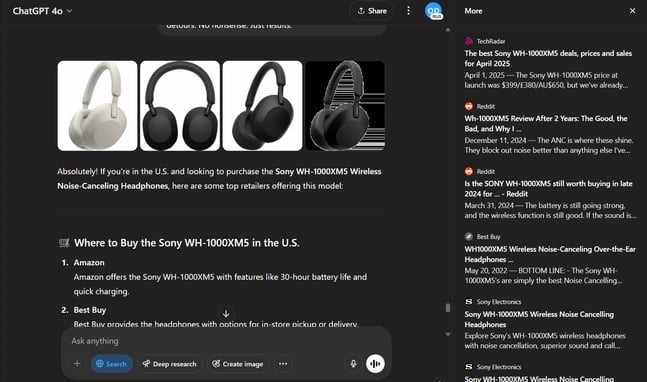Click the 'More' panel title

(473, 11)
